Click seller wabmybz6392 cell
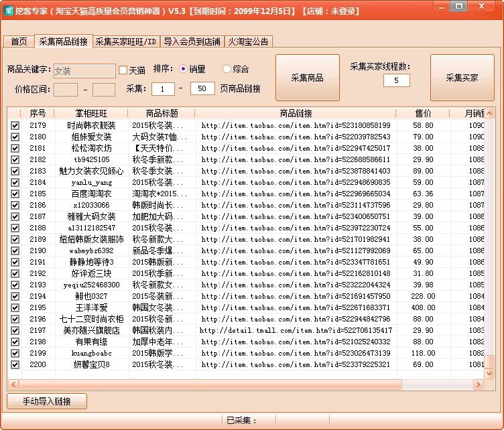The height and width of the screenshot is (430, 504). [x=91, y=250]
